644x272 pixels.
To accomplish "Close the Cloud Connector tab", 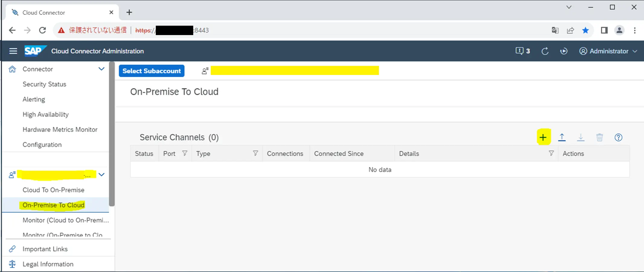I will (111, 12).
